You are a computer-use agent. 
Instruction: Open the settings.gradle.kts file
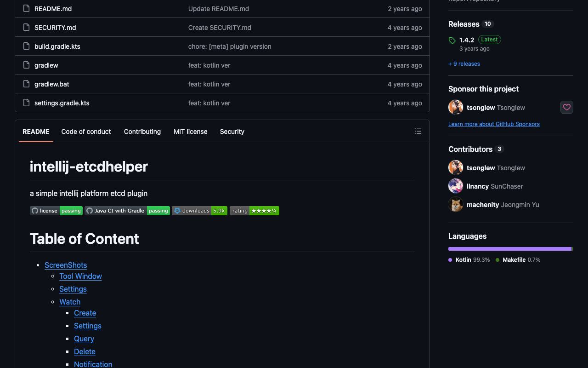click(x=62, y=103)
